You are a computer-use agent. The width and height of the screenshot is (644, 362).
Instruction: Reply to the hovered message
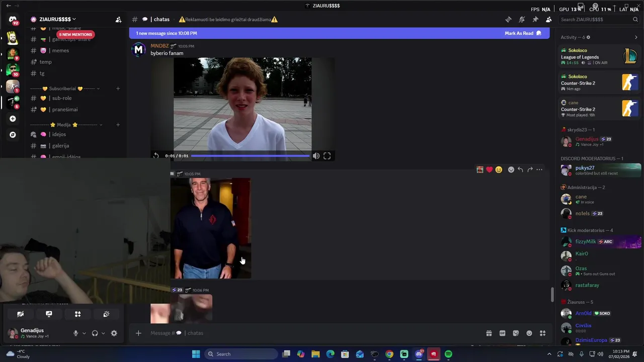pos(520,169)
